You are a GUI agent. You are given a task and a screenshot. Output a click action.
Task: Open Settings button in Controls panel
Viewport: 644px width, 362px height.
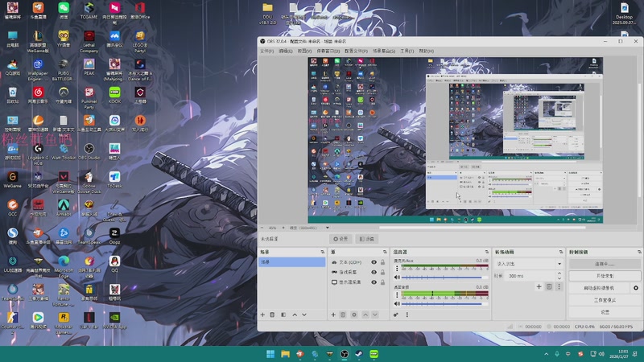pyautogui.click(x=605, y=312)
